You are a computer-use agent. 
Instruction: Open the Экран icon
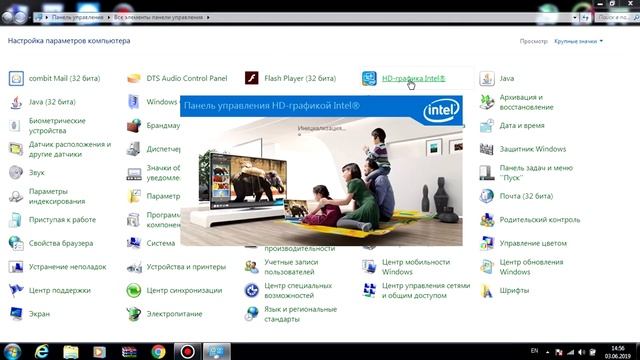16,314
